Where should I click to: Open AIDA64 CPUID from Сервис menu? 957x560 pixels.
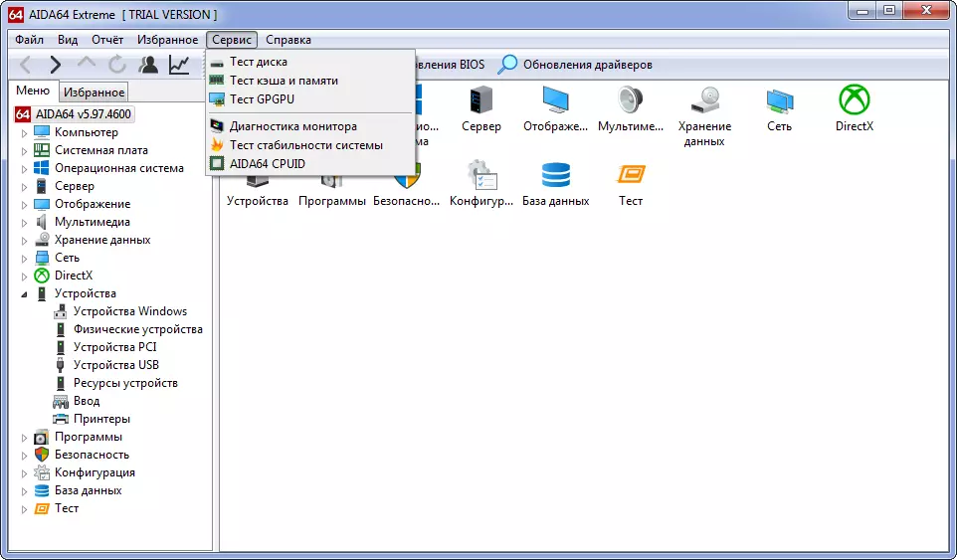tap(267, 163)
